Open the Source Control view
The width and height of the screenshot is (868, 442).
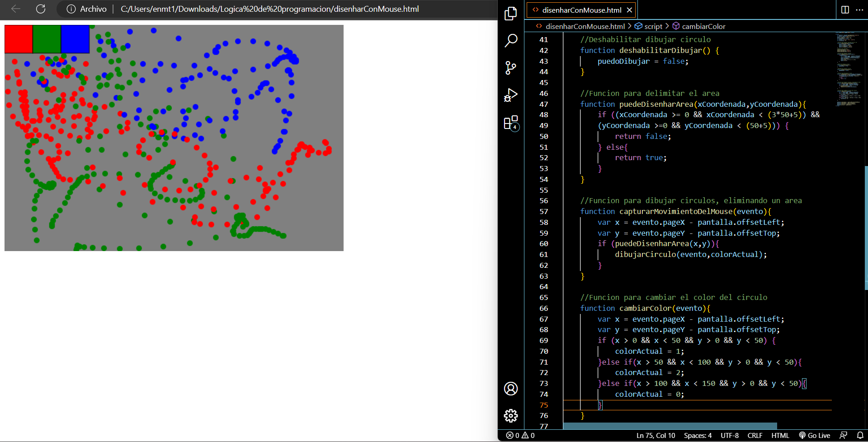click(511, 68)
